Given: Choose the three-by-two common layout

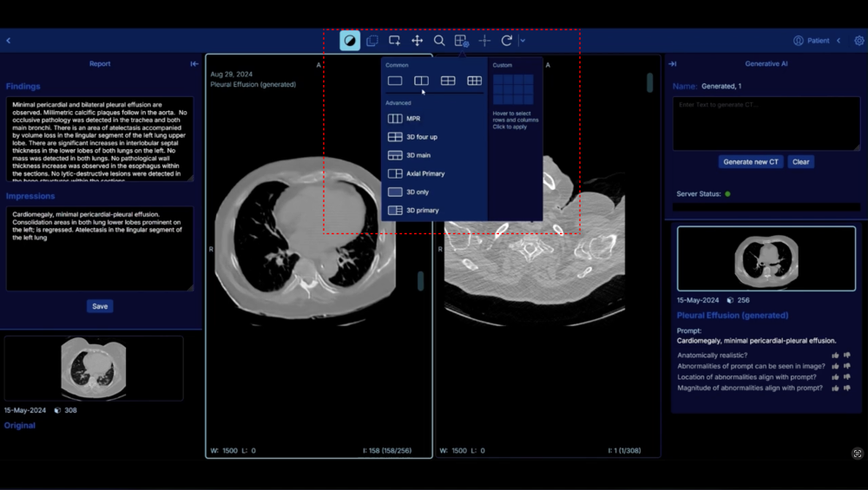Looking at the screenshot, I should [x=475, y=81].
